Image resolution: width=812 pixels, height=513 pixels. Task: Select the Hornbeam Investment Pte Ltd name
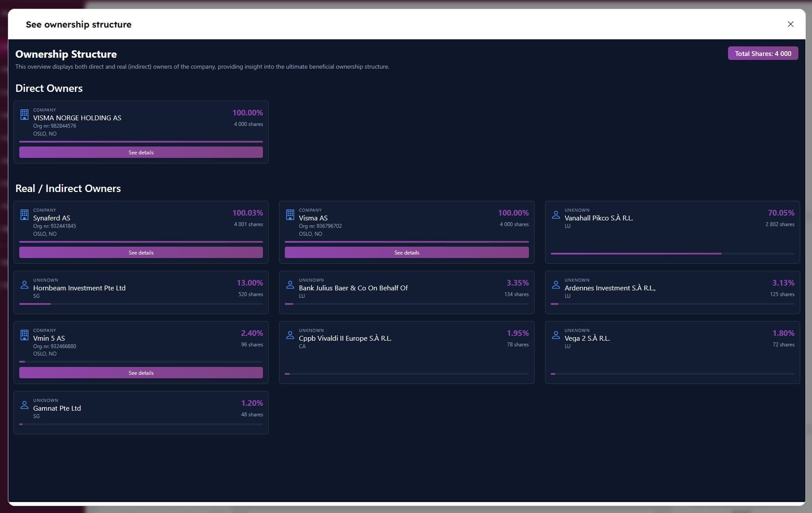(x=79, y=288)
